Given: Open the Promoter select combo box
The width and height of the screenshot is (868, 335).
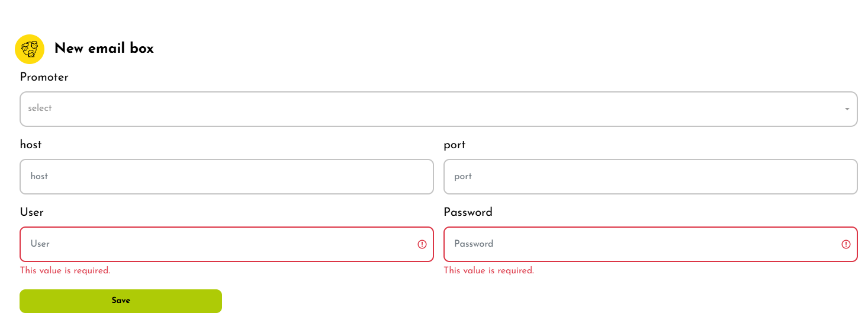Looking at the screenshot, I should [x=438, y=109].
